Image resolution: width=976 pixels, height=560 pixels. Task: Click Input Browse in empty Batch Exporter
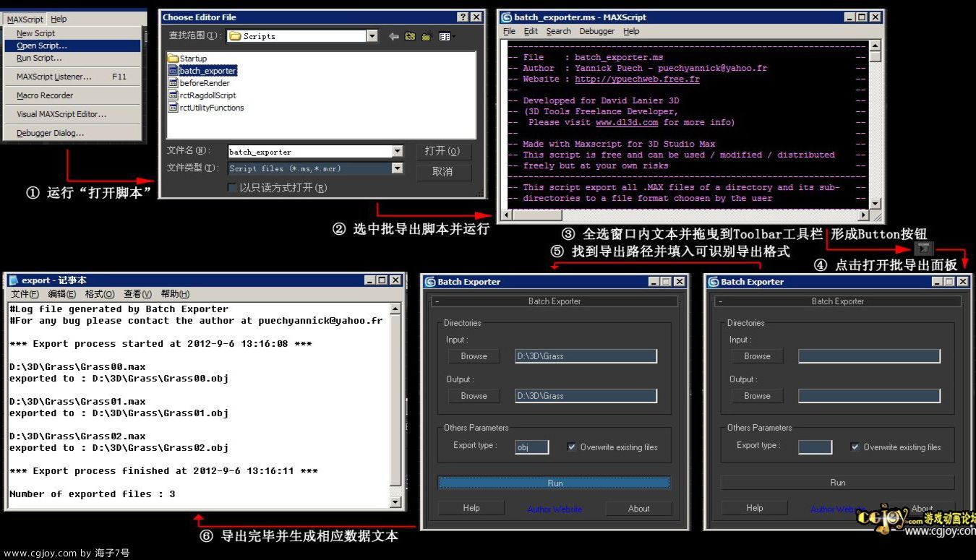(757, 356)
